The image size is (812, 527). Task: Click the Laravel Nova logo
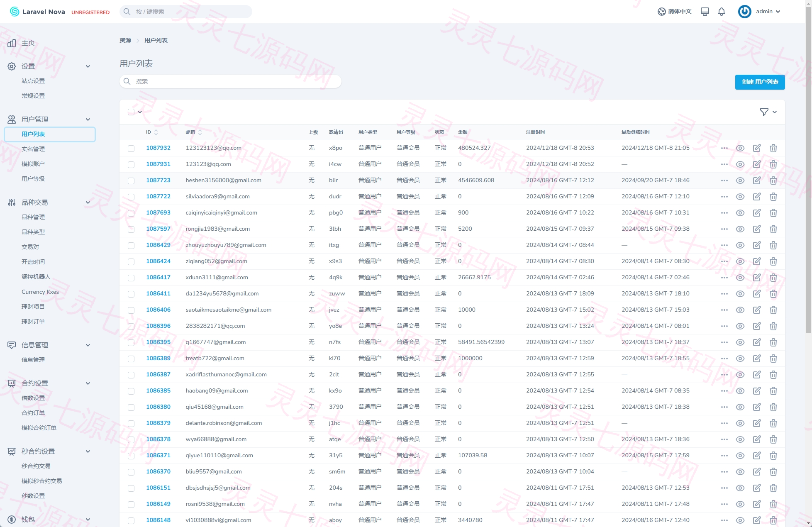click(37, 12)
